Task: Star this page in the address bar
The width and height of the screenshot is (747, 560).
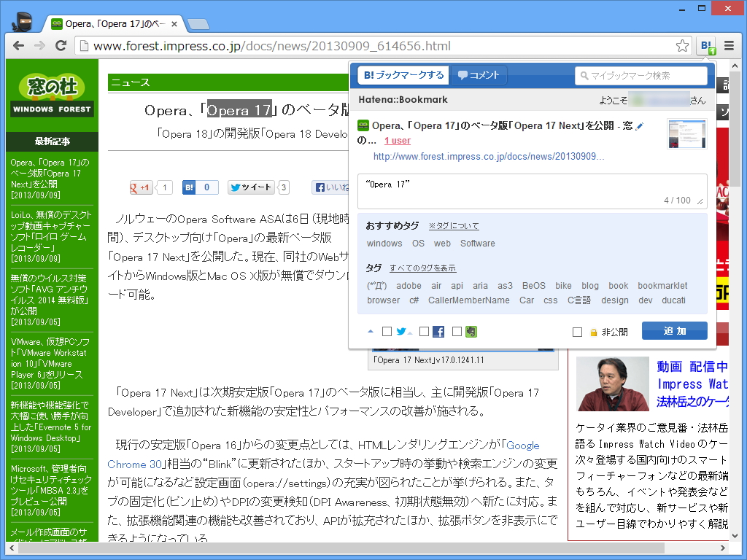Action: pos(682,46)
